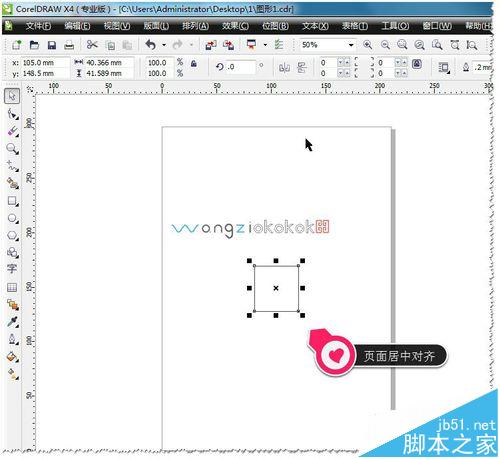Open the 表格(T) menu
This screenshot has width=500, height=459.
(355, 26)
